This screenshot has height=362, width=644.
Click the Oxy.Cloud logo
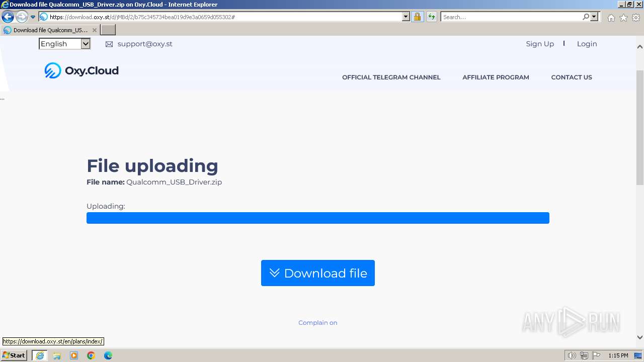pos(82,70)
